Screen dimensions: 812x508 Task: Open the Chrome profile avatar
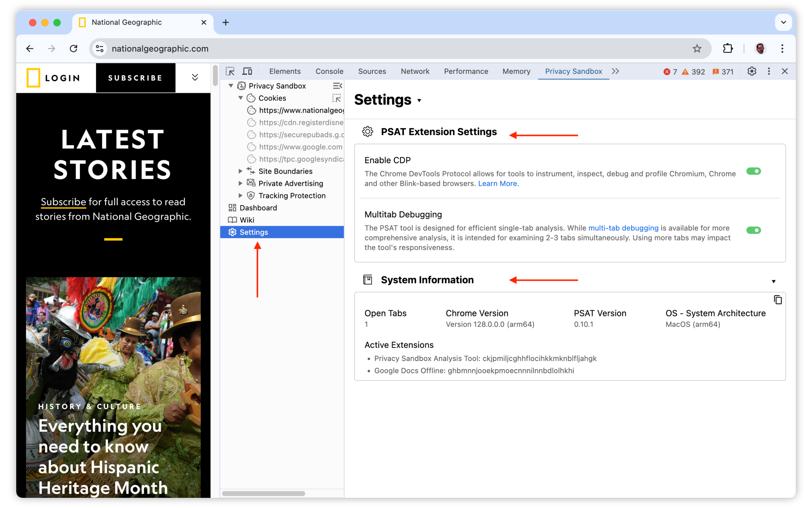coord(760,48)
